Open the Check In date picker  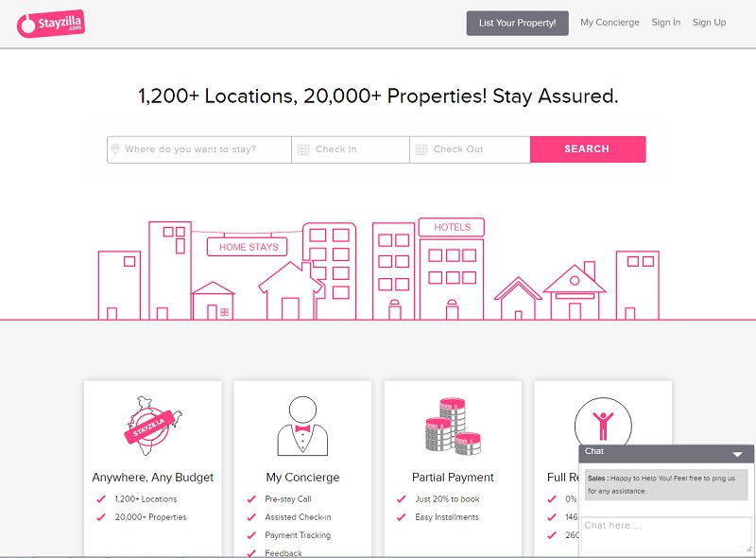point(350,149)
